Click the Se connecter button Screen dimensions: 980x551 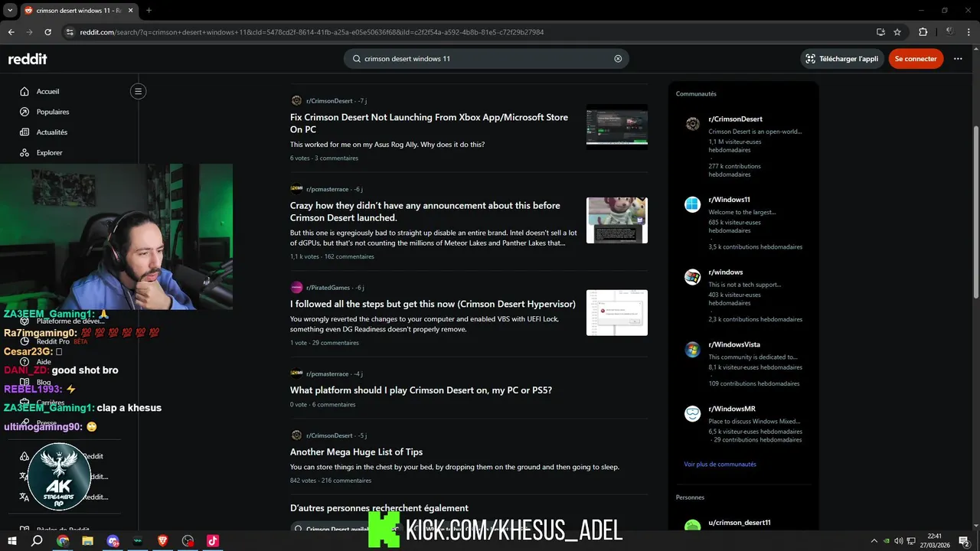pyautogui.click(x=916, y=59)
